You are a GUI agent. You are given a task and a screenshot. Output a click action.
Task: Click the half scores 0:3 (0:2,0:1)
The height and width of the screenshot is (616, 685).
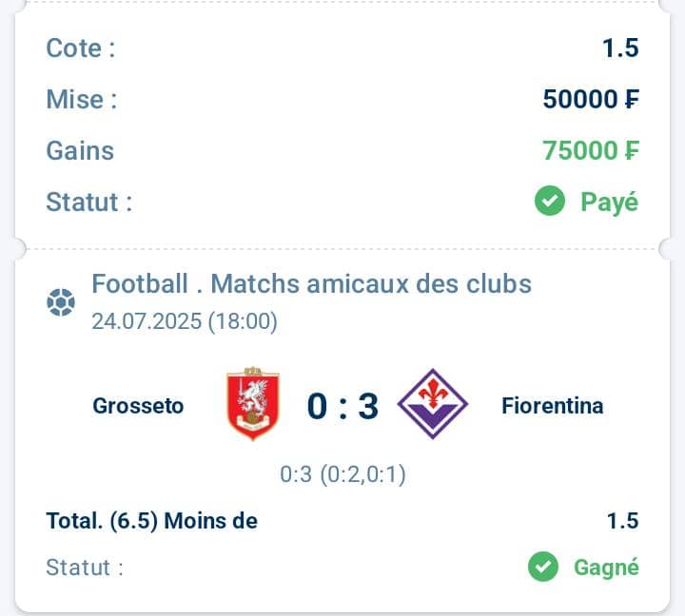point(342,474)
